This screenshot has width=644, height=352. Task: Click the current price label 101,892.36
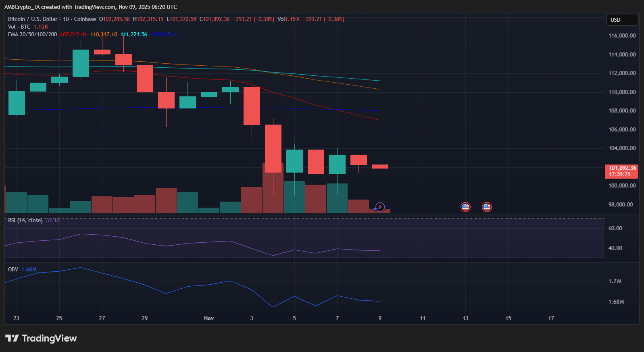click(x=622, y=168)
